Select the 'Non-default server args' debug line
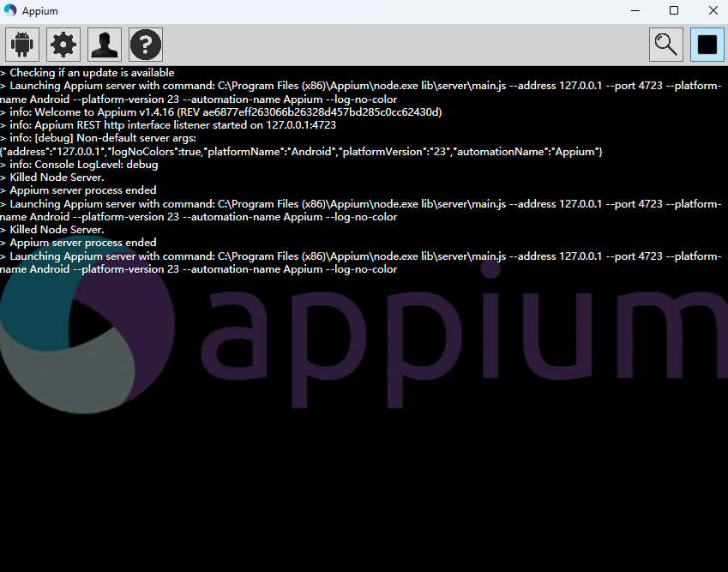The height and width of the screenshot is (572, 728). 103,138
